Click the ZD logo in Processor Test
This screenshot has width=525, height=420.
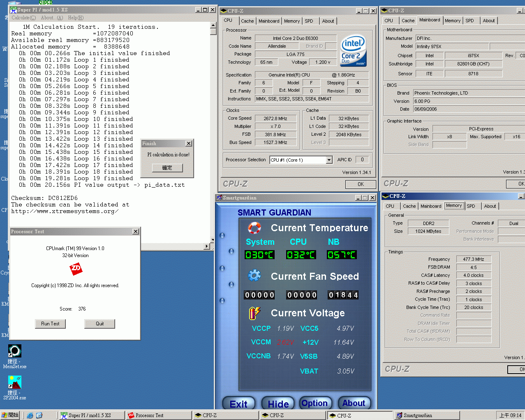pyautogui.click(x=76, y=269)
